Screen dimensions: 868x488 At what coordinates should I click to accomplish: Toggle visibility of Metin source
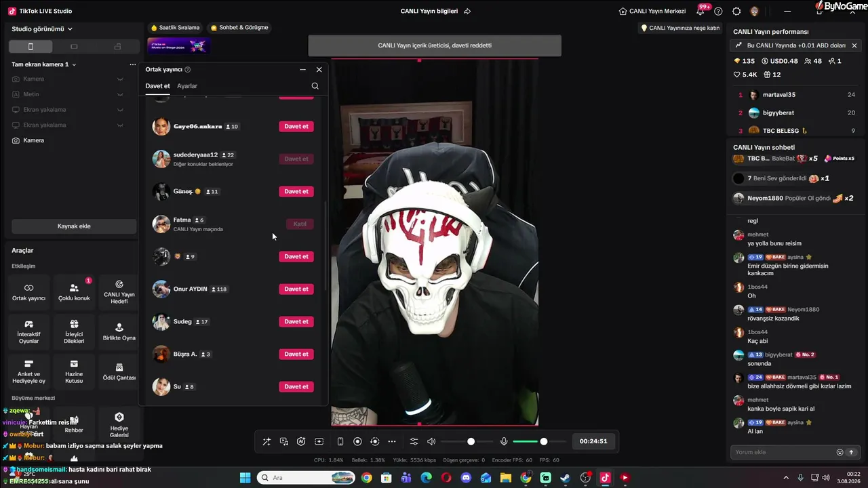coord(120,94)
